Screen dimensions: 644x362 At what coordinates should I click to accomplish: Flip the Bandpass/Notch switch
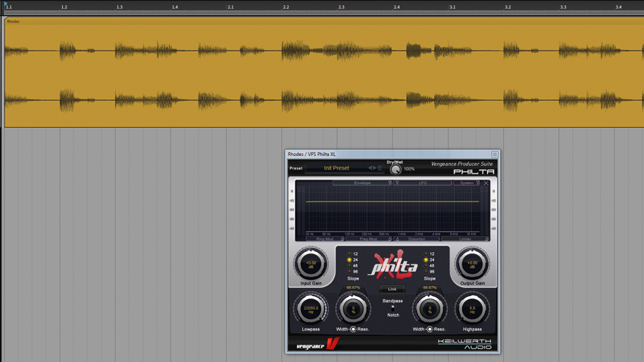point(392,307)
